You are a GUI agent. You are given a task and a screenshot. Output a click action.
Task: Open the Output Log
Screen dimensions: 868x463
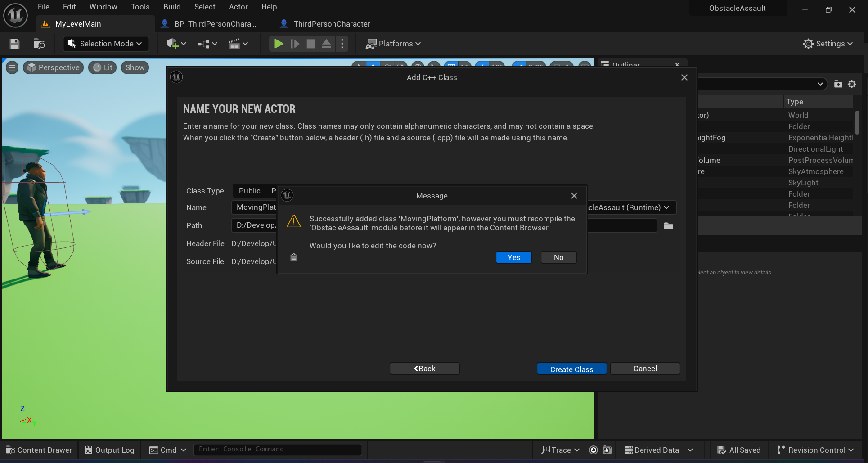tap(110, 450)
